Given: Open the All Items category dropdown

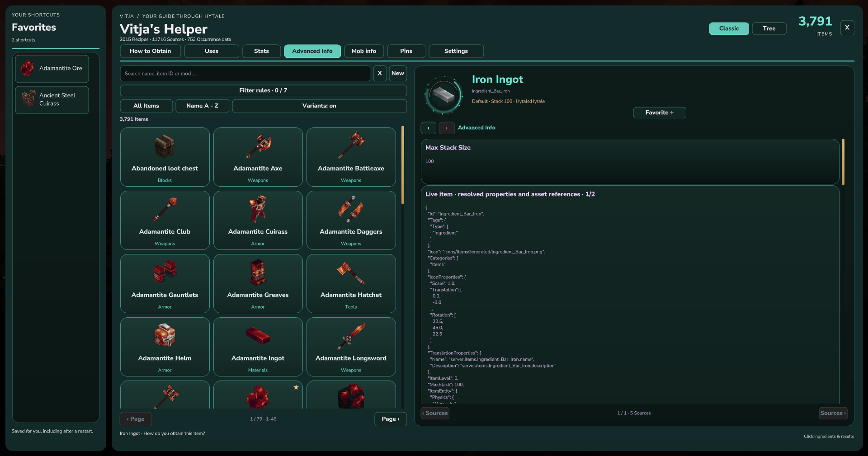Looking at the screenshot, I should [x=146, y=106].
